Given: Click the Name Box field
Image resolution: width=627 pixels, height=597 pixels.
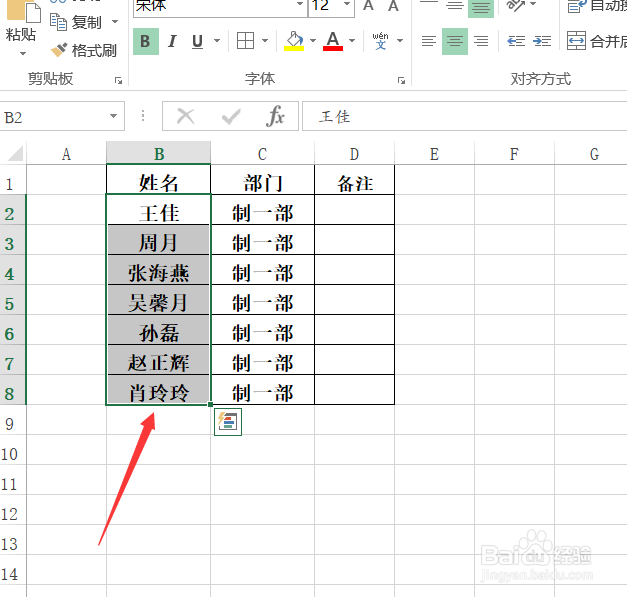Looking at the screenshot, I should coord(54,117).
